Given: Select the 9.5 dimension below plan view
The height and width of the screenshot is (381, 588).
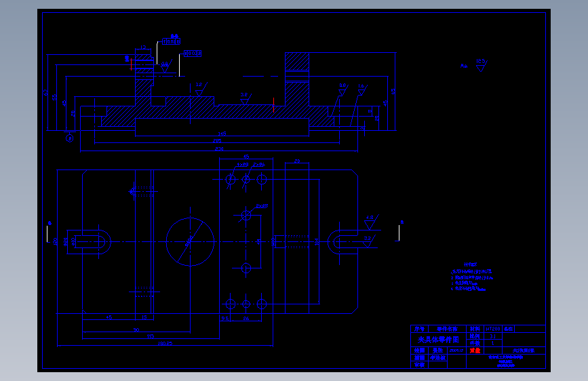Looking at the screenshot, I should (x=224, y=319).
